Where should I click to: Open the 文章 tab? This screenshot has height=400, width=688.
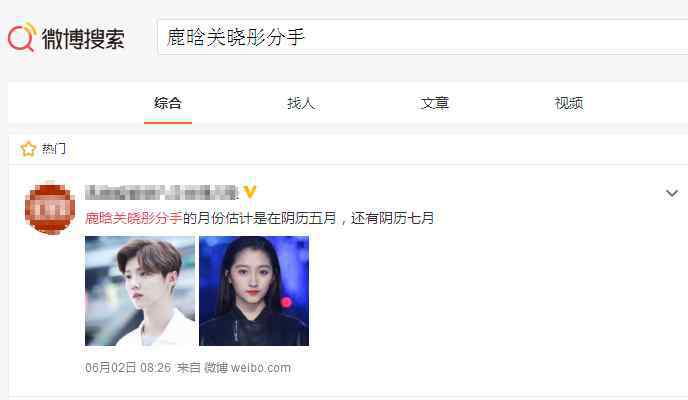point(434,104)
